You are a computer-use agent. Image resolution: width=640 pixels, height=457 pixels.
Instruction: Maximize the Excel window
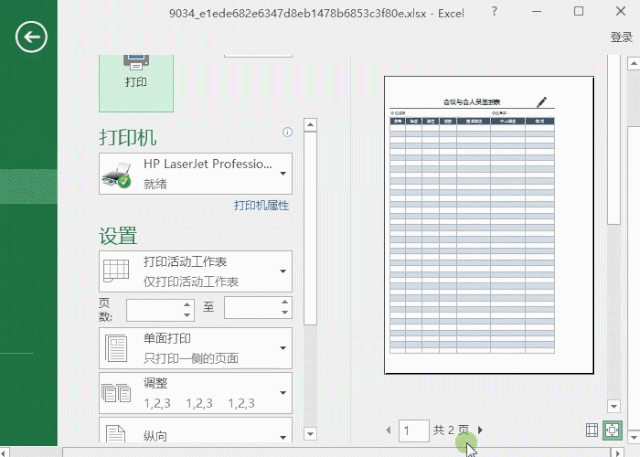[x=578, y=11]
